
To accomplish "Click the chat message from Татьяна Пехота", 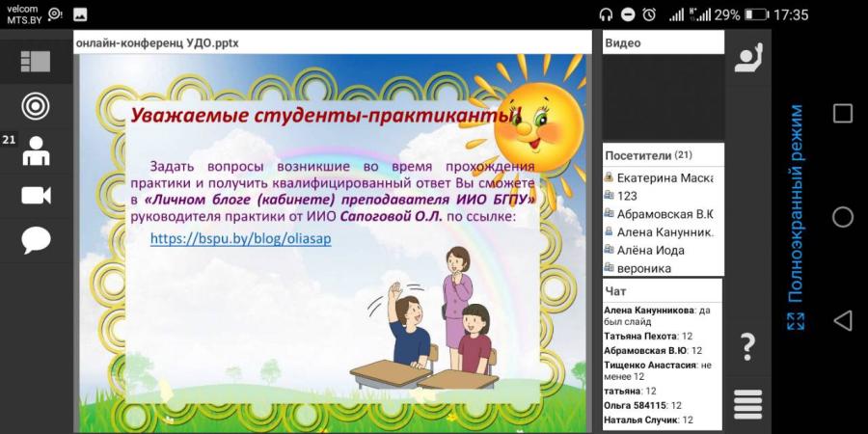I will pos(648,336).
